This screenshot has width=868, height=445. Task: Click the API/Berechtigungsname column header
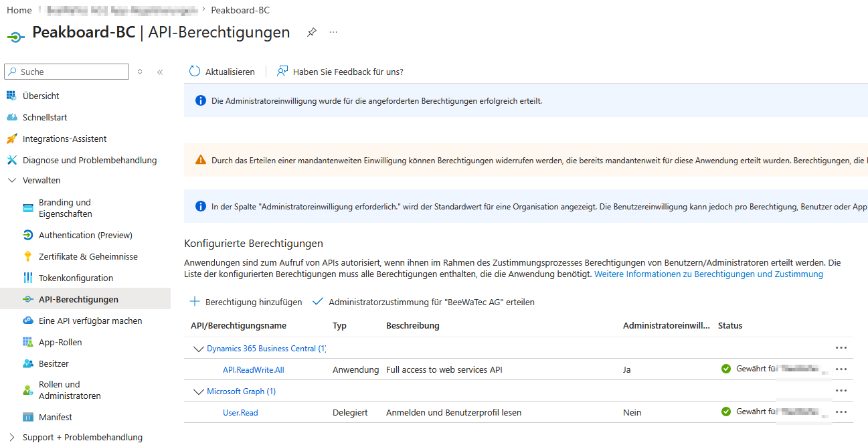(x=238, y=325)
